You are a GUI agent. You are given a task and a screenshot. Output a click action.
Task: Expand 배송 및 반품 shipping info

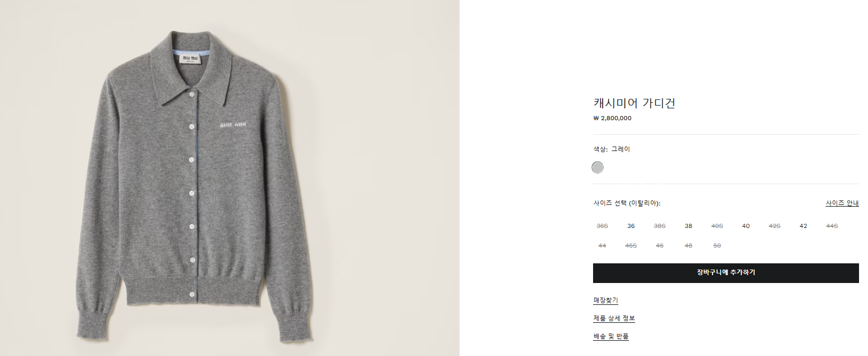click(611, 336)
